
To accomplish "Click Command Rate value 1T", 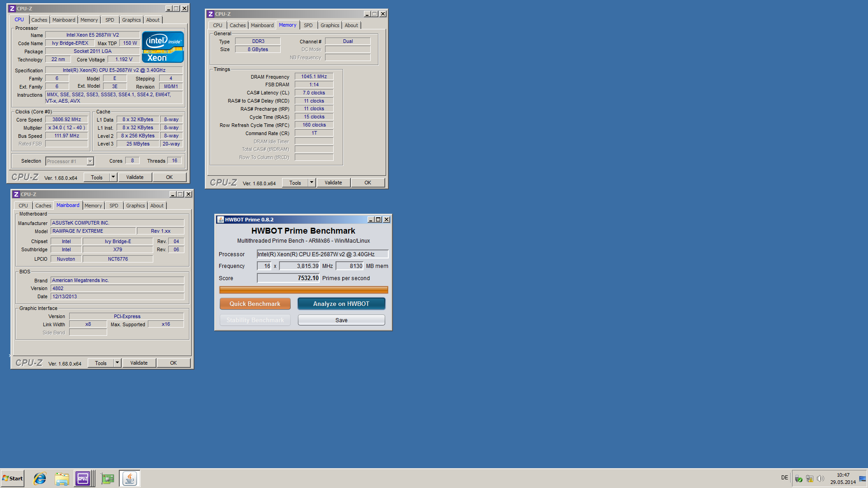I will click(314, 133).
